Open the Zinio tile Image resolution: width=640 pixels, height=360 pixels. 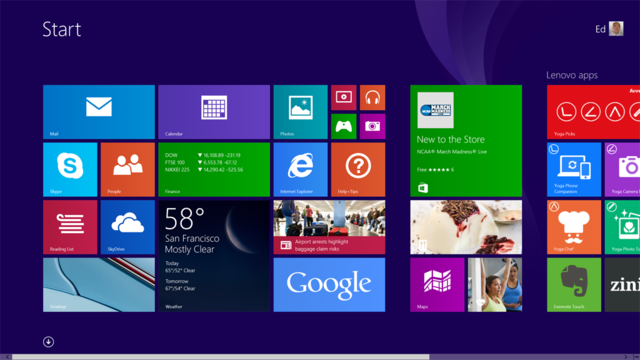coord(622,284)
